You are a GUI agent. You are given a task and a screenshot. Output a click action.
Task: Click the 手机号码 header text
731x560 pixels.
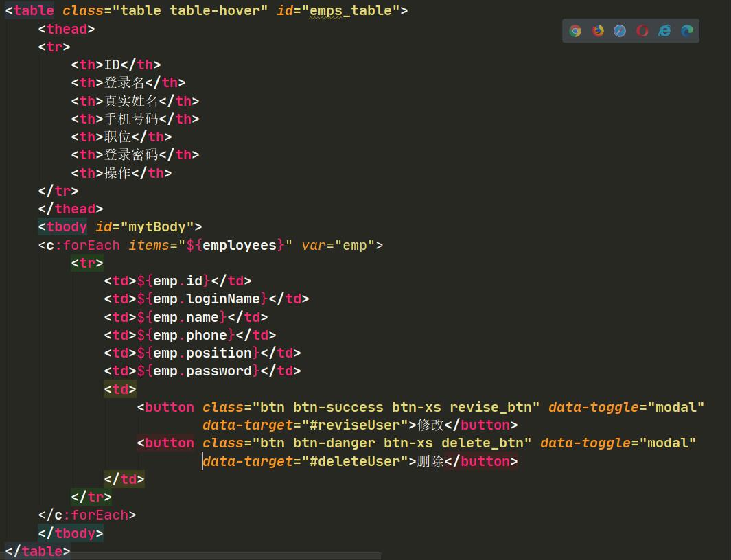[131, 119]
